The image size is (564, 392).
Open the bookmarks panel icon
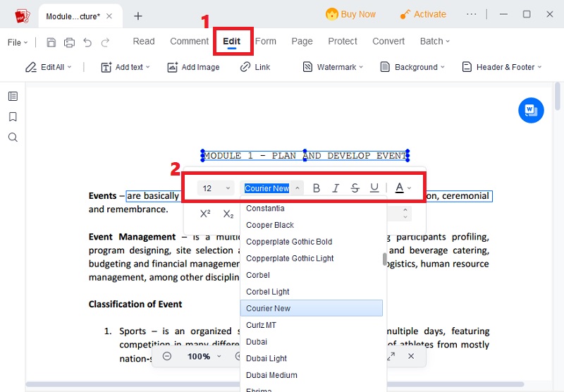[13, 116]
